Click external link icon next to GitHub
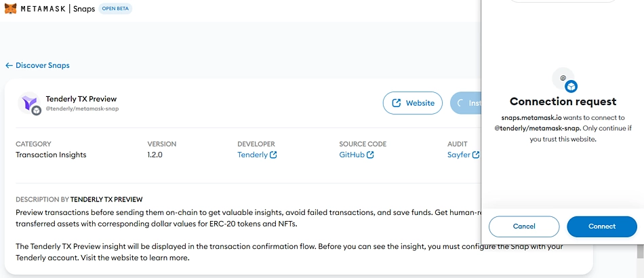The height and width of the screenshot is (278, 644). (x=370, y=155)
